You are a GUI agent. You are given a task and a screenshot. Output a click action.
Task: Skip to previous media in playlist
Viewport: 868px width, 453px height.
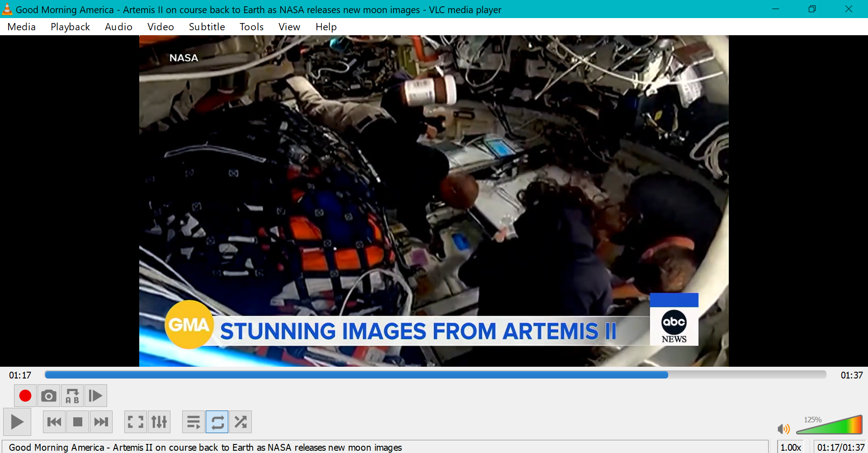pyautogui.click(x=54, y=422)
